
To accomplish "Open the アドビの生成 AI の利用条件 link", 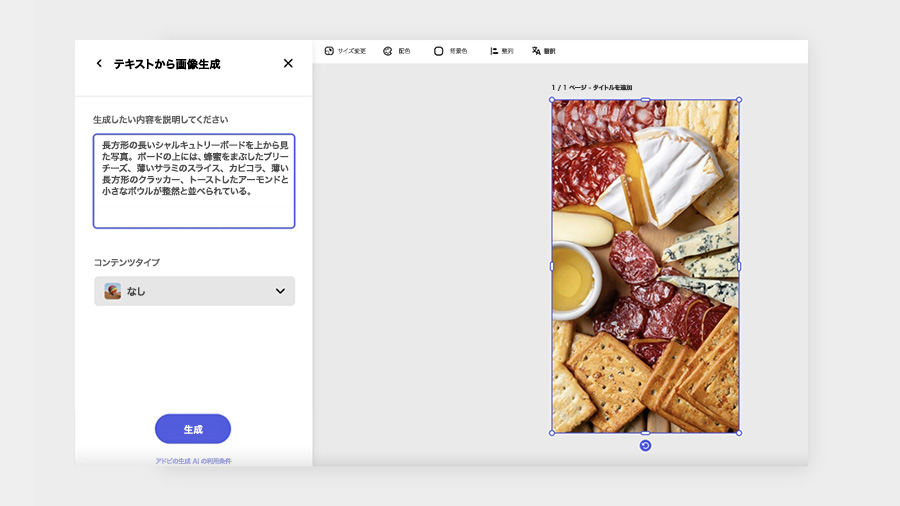I will pos(193,461).
